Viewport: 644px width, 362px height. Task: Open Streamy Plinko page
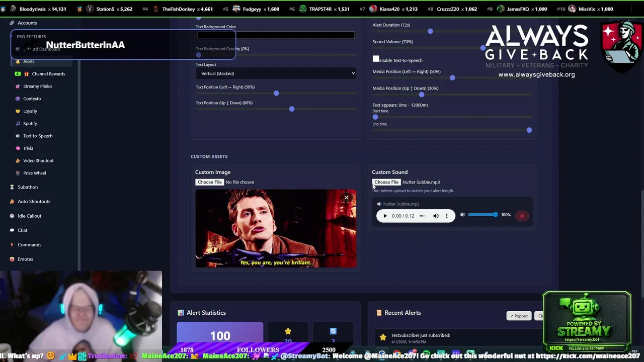37,86
